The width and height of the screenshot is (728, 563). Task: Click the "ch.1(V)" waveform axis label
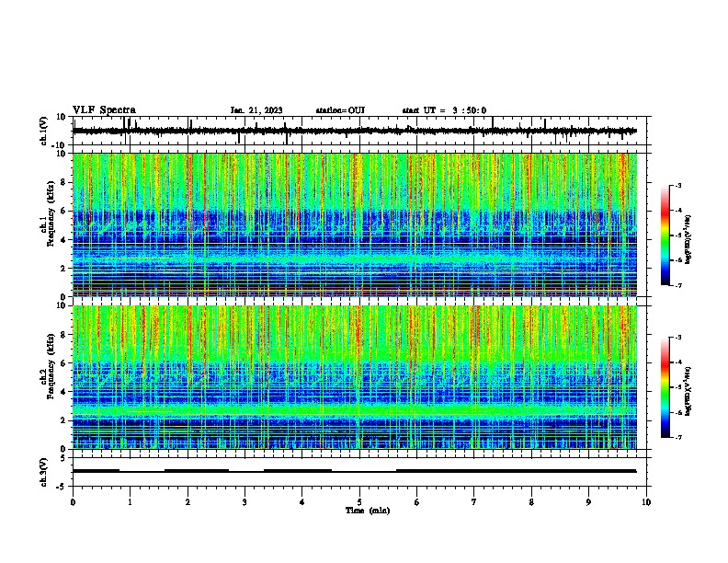click(44, 131)
